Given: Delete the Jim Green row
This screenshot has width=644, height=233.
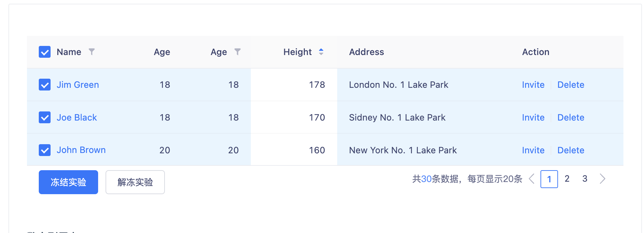Looking at the screenshot, I should pos(570,85).
